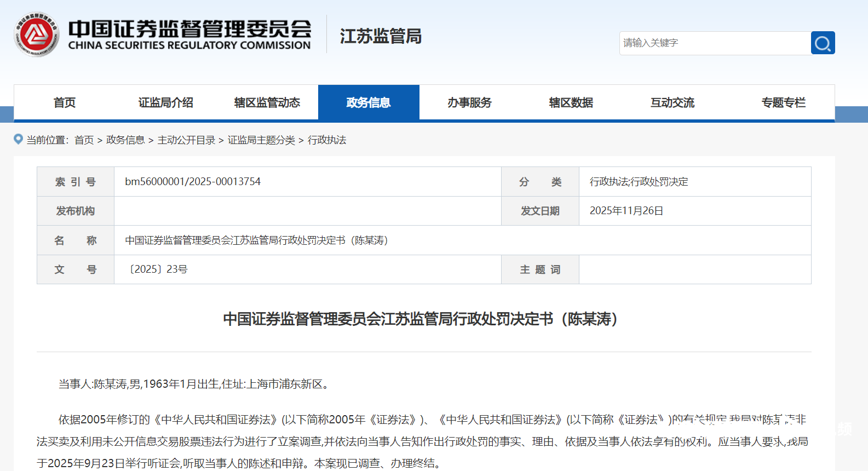Viewport: 868px width, 471px height.
Task: Open the 专题专栏 navigation tab
Action: [783, 102]
